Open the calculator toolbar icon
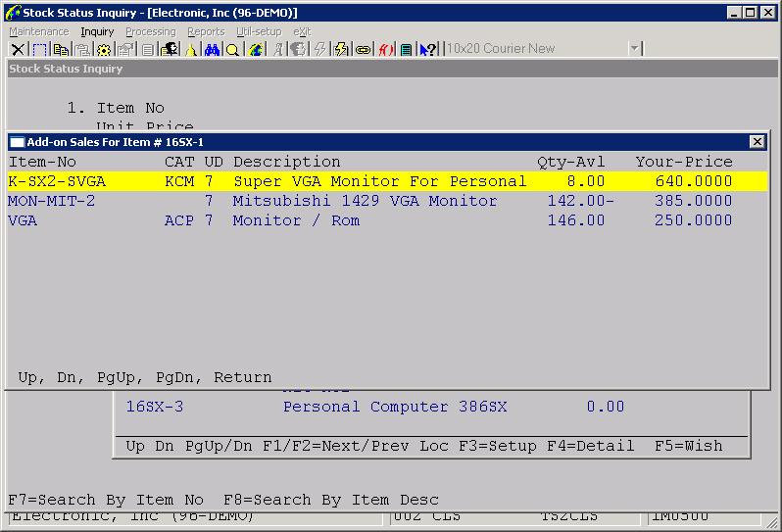The width and height of the screenshot is (782, 532). click(407, 49)
